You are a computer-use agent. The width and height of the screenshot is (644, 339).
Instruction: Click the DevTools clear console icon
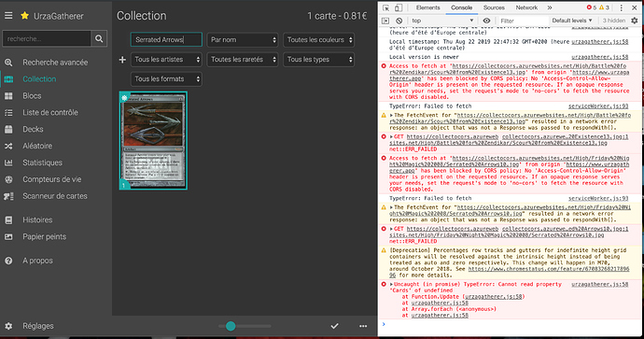click(x=399, y=21)
